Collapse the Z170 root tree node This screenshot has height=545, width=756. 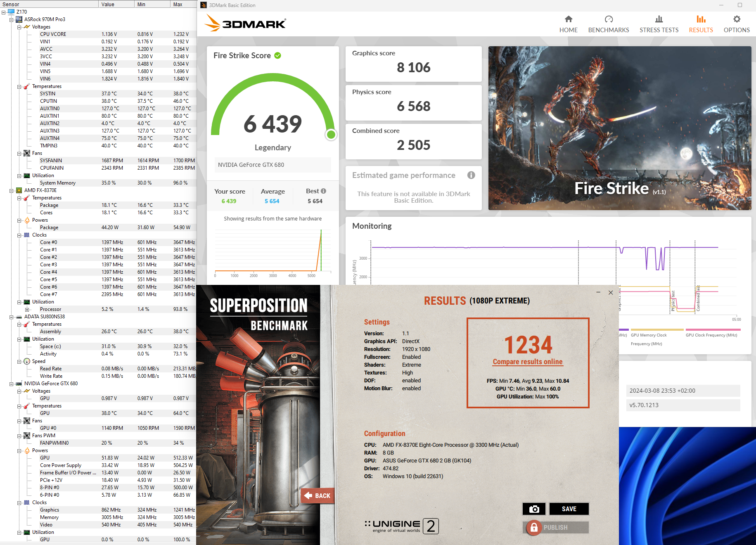(4, 12)
